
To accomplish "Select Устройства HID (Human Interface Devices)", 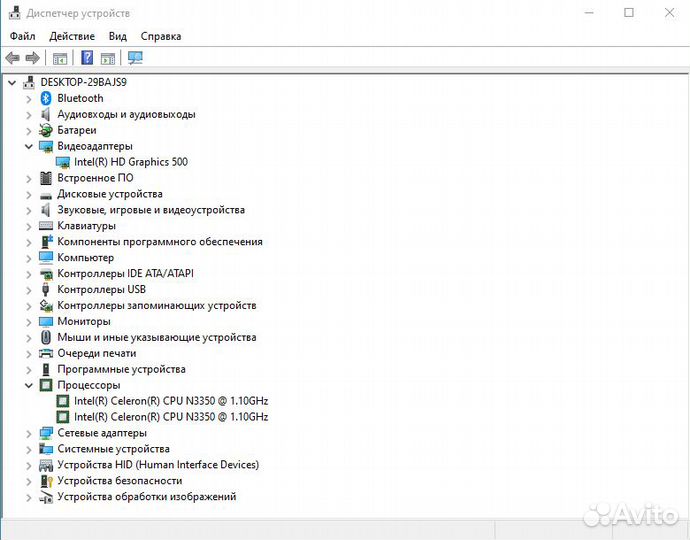I will click(158, 465).
